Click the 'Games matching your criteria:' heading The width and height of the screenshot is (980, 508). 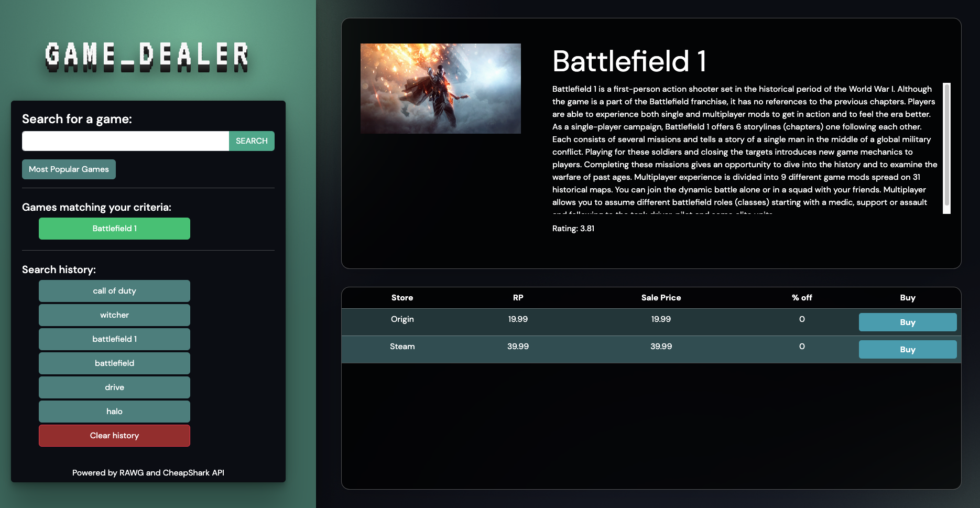[96, 207]
